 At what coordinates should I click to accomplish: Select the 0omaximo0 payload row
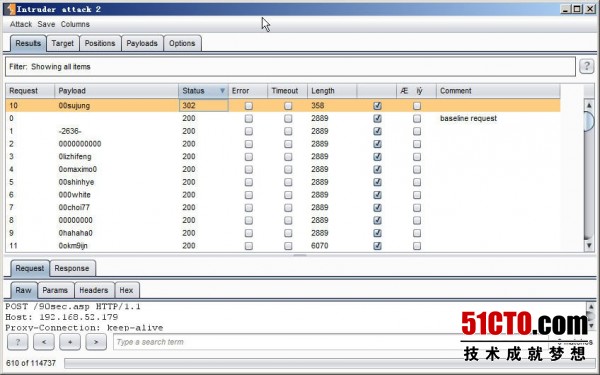(283, 169)
